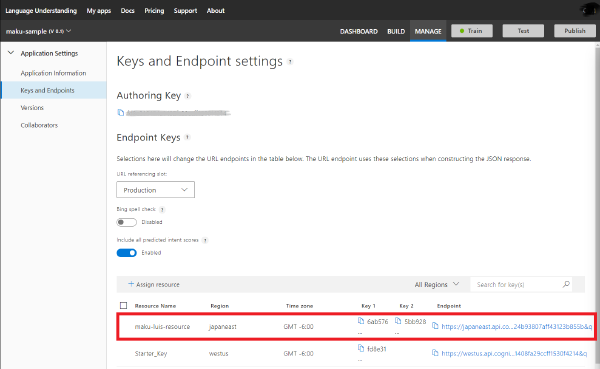Screen dimensions: 600x369
Task: Open the All Regions filter dropdown
Action: coord(437,284)
